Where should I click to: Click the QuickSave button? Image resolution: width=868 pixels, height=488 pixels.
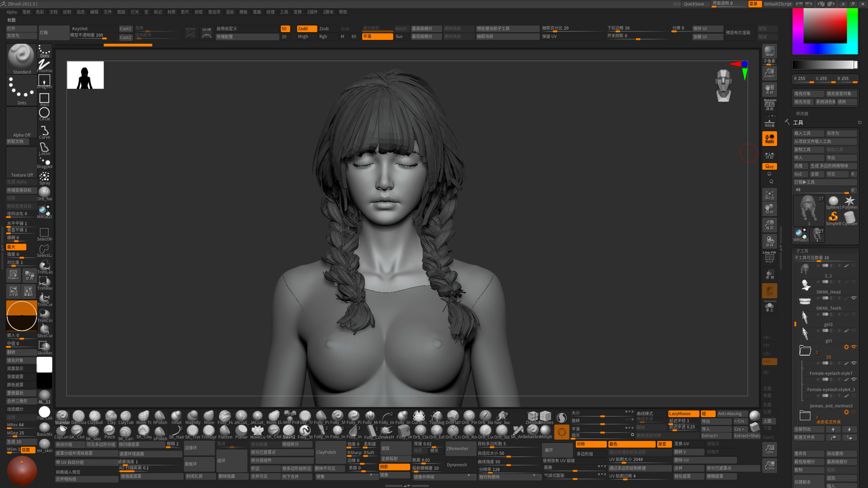(x=694, y=4)
